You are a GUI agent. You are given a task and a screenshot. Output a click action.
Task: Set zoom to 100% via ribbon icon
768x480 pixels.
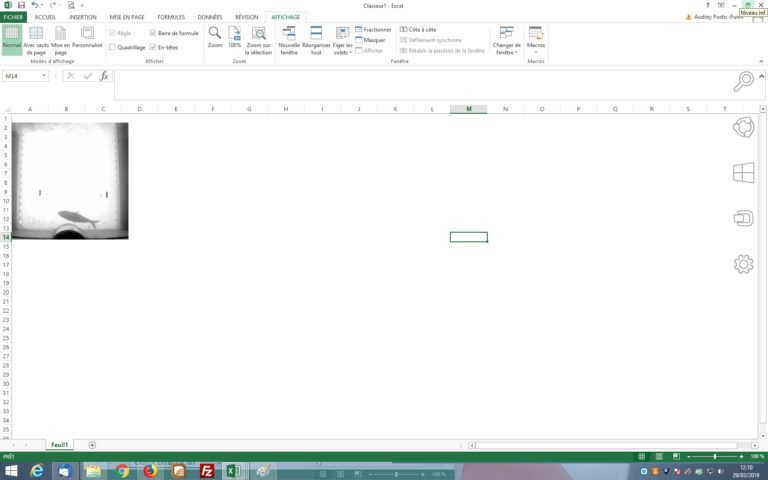click(234, 34)
